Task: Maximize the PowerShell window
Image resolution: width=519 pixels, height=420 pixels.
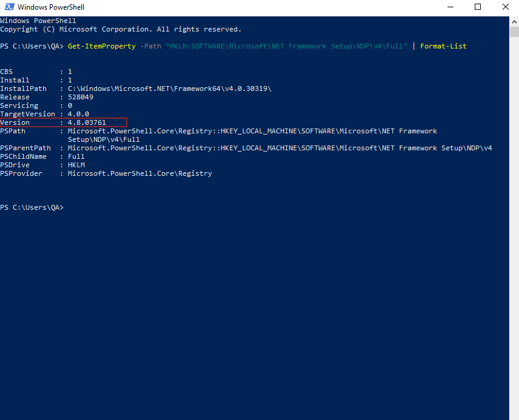Action: (x=478, y=7)
